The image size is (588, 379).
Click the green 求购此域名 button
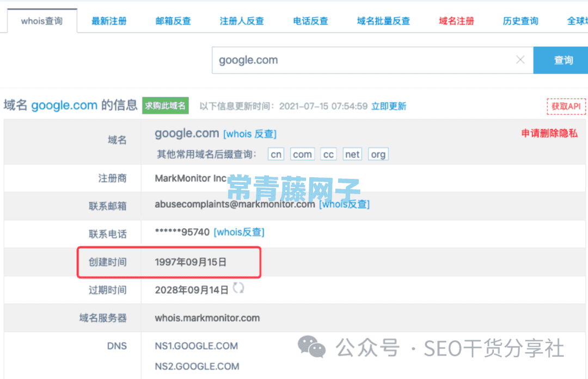pyautogui.click(x=166, y=105)
